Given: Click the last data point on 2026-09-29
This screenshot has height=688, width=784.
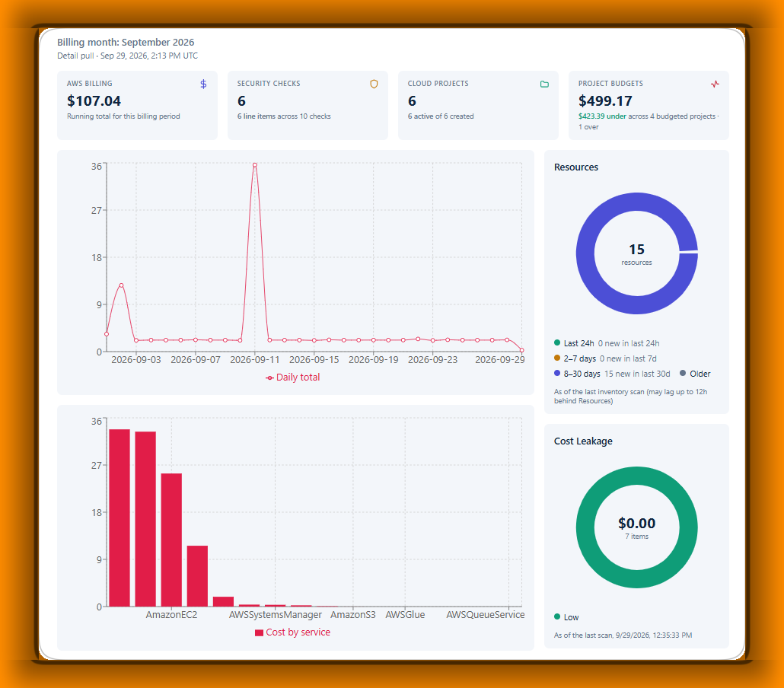Looking at the screenshot, I should click(x=521, y=350).
